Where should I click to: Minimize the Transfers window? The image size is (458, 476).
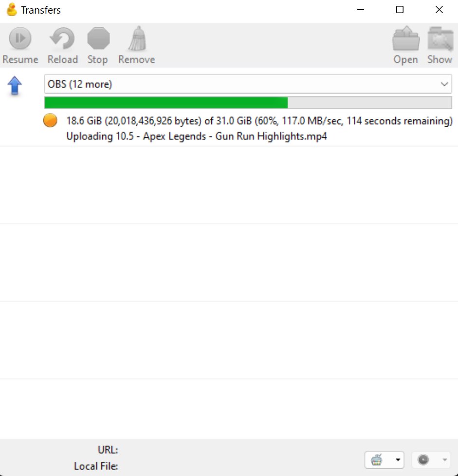[360, 10]
